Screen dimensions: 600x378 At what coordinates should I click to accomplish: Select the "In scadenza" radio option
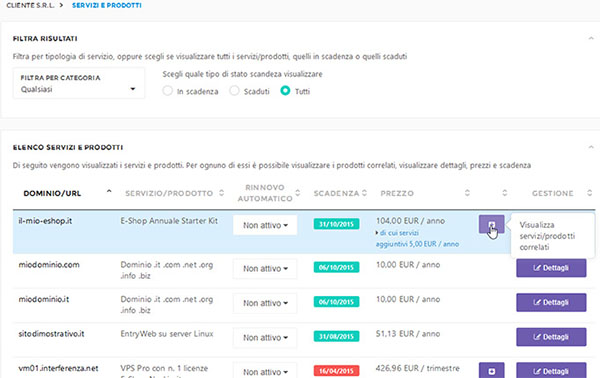pos(168,91)
